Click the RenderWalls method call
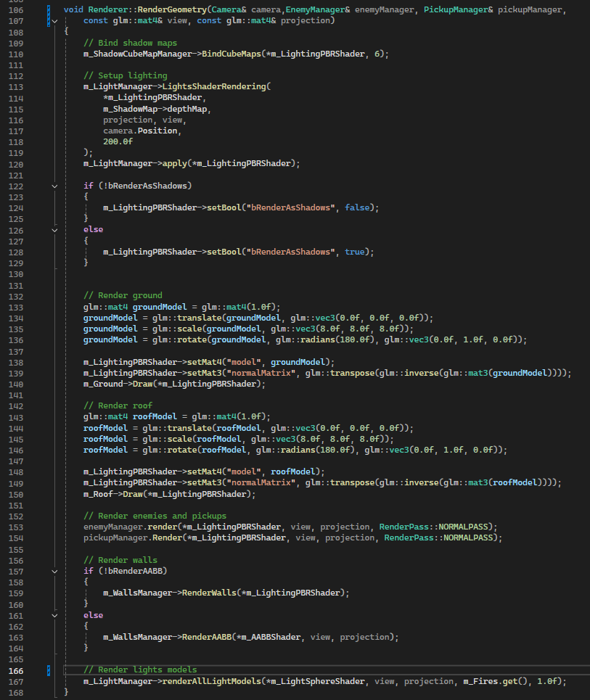This screenshot has height=700, width=590. click(201, 593)
